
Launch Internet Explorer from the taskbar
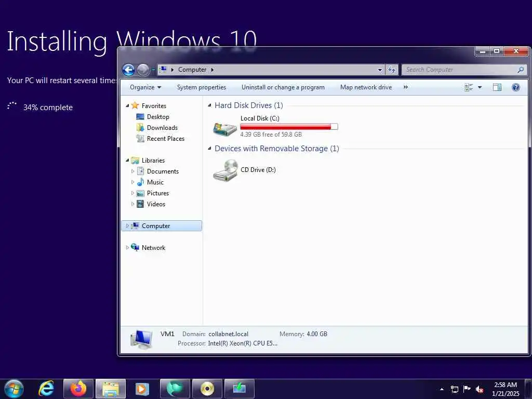(x=46, y=389)
